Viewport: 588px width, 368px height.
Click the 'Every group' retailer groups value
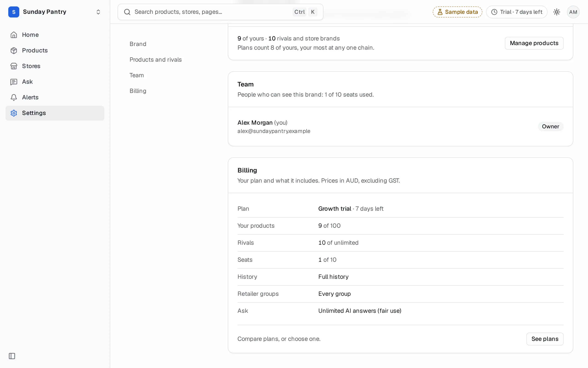(335, 294)
